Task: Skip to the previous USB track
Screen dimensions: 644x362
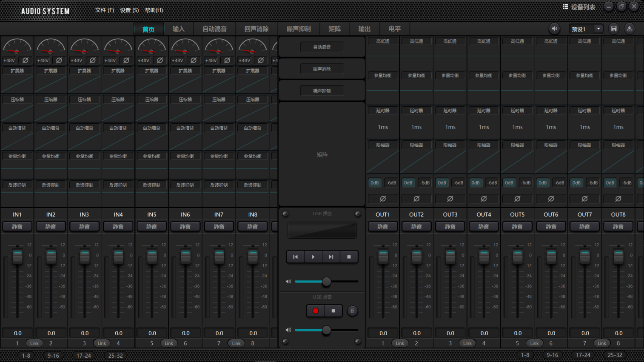Action: (295, 257)
